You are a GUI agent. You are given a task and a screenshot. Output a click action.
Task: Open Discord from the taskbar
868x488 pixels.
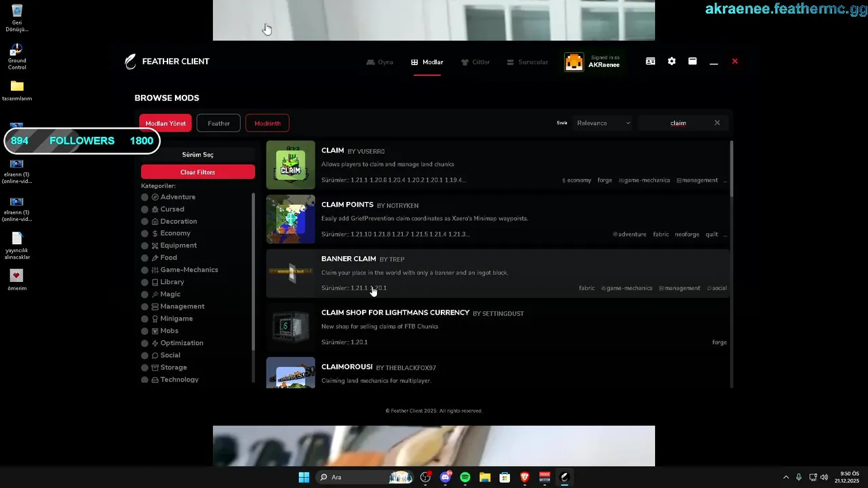[x=446, y=477]
